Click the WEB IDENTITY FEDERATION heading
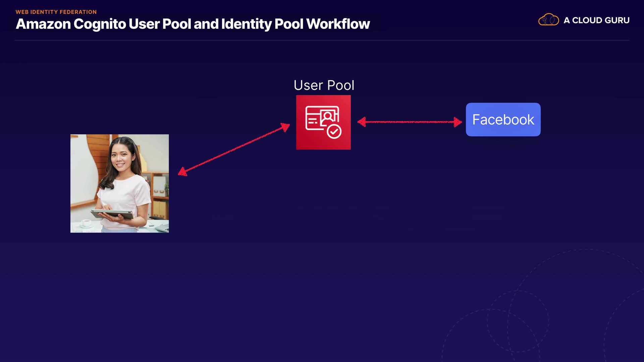Image resolution: width=644 pixels, height=362 pixels. 56,12
